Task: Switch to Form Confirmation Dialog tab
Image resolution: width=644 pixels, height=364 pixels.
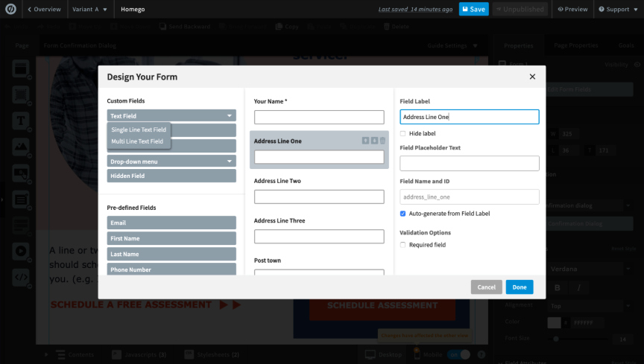Action: click(x=80, y=45)
